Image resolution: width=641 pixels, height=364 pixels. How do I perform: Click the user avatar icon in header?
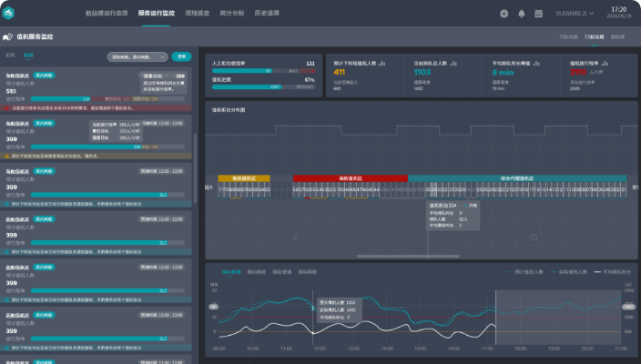[x=539, y=14]
